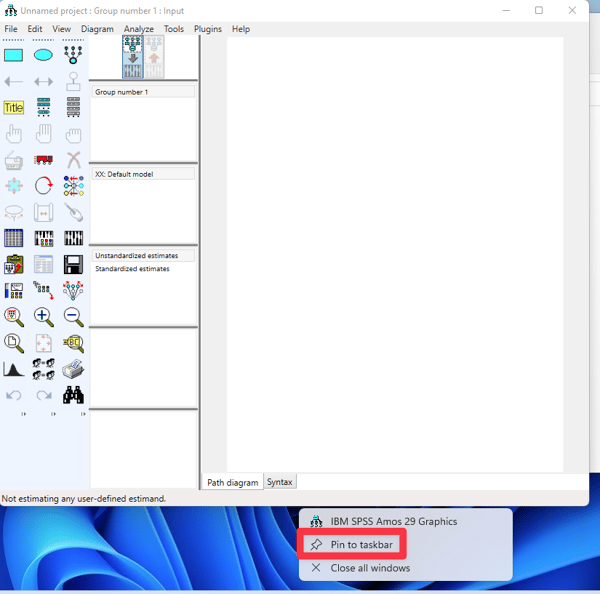Open the loupe magnifying glass tool

click(x=73, y=343)
